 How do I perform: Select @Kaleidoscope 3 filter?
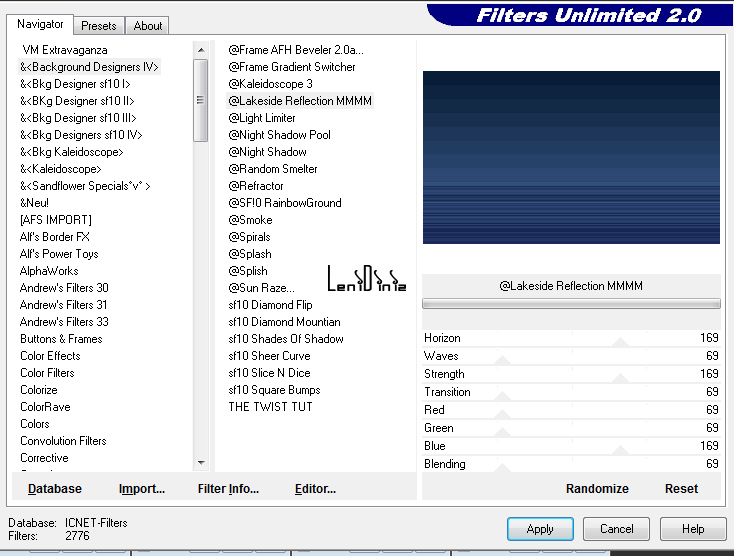coord(270,84)
